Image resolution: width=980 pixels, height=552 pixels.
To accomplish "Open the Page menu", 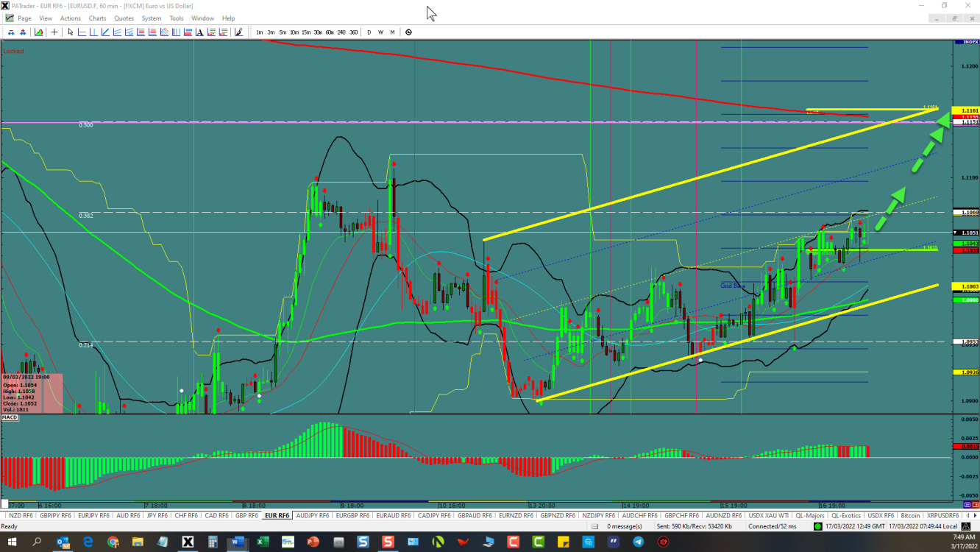I will (24, 18).
